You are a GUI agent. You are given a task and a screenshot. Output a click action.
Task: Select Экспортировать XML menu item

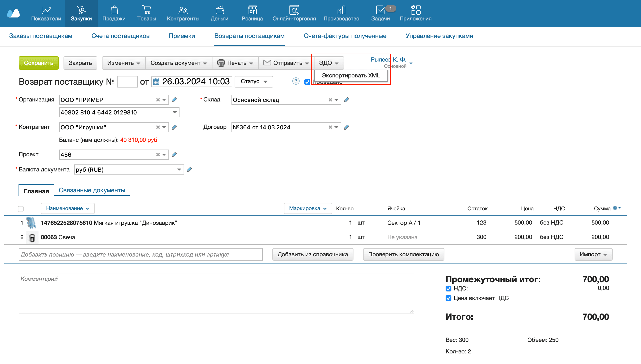[x=351, y=75]
